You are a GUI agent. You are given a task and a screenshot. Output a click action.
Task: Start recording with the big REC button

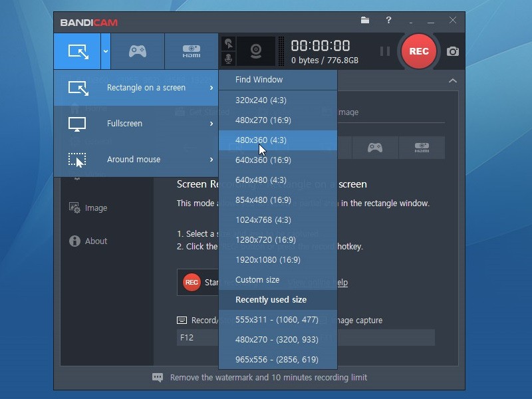[x=419, y=51]
